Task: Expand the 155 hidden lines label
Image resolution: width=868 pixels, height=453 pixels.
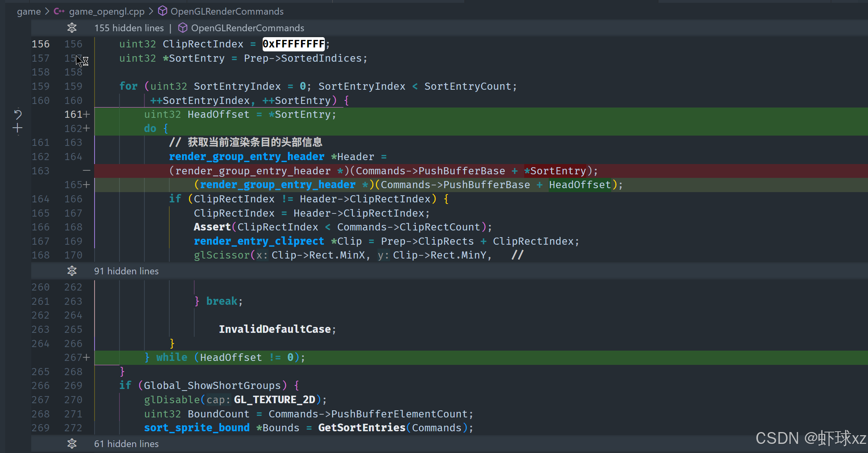Action: [x=129, y=28]
